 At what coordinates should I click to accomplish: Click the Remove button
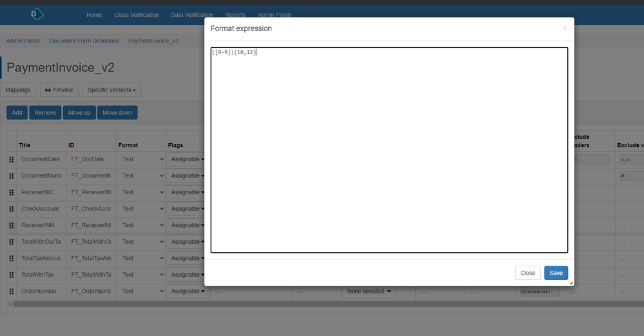45,113
